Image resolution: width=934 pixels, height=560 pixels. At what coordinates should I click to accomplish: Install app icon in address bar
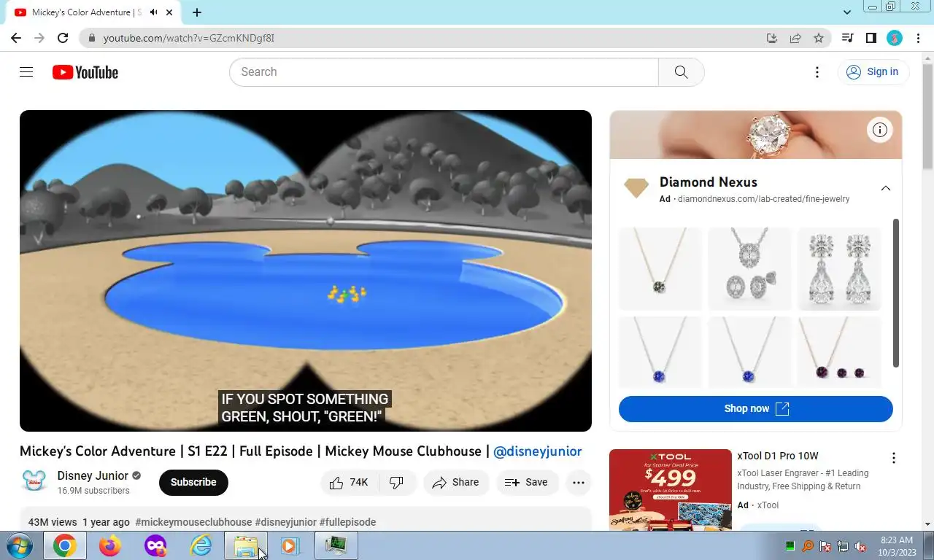[x=772, y=38]
